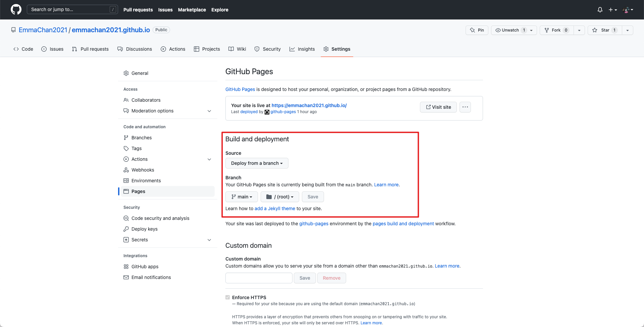Switch to the Code tab
The width and height of the screenshot is (644, 327).
(x=23, y=49)
